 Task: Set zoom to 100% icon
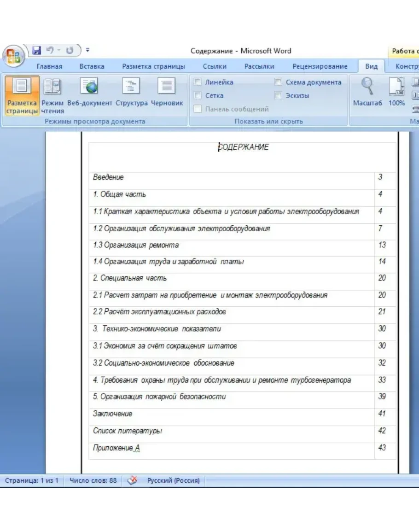click(x=396, y=92)
